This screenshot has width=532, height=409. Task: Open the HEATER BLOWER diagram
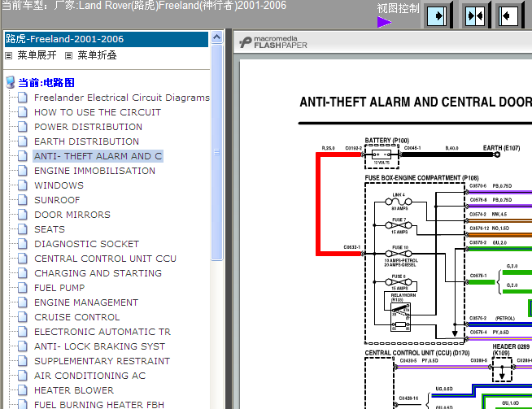[x=74, y=390]
